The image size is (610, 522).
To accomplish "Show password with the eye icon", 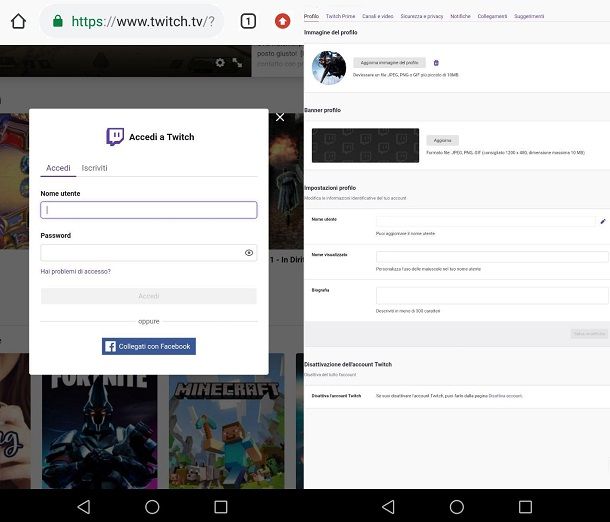I will [x=249, y=253].
